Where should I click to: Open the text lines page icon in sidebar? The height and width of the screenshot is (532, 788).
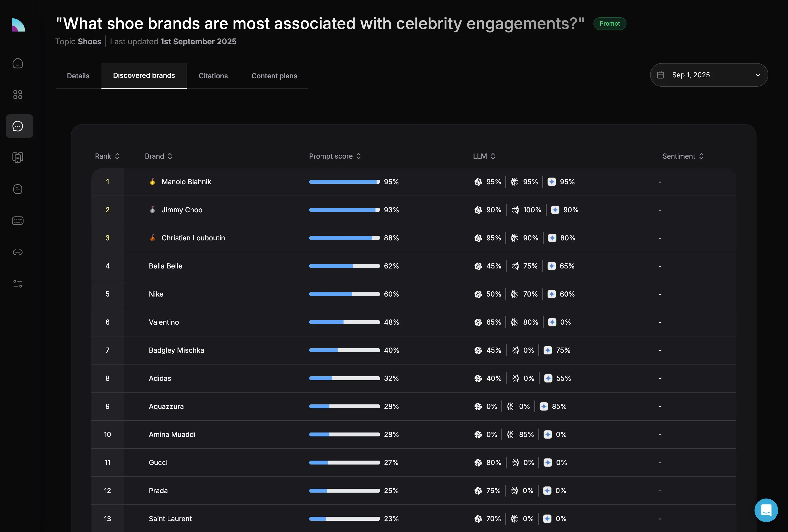[x=18, y=189]
